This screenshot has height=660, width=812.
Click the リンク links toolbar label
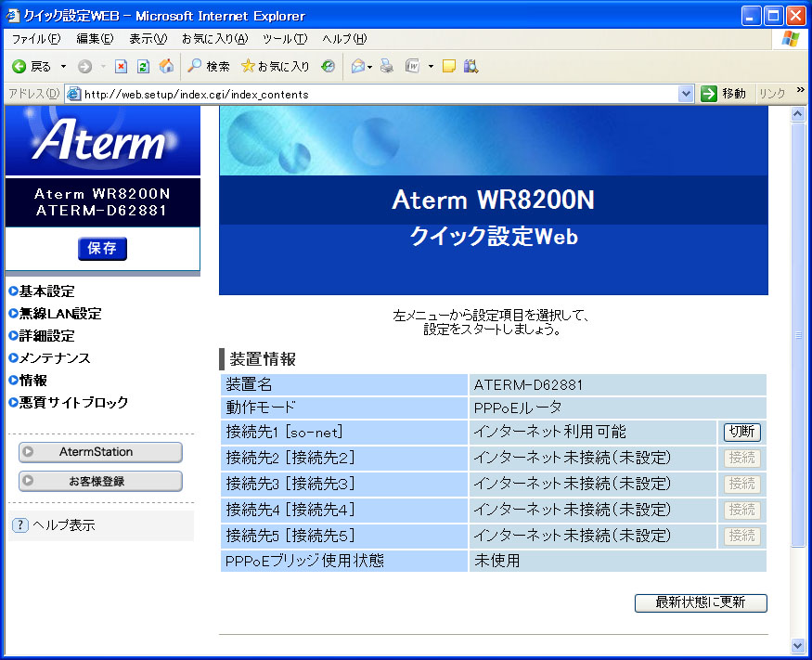click(x=772, y=94)
